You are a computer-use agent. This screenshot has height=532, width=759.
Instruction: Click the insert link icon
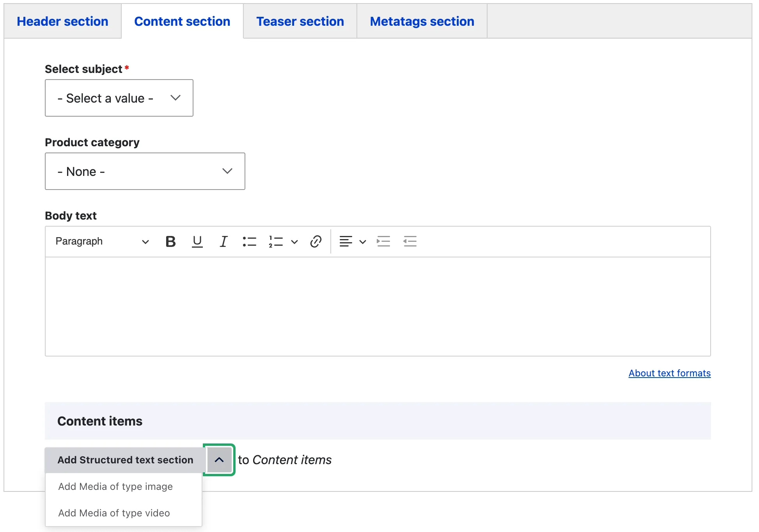tap(316, 241)
